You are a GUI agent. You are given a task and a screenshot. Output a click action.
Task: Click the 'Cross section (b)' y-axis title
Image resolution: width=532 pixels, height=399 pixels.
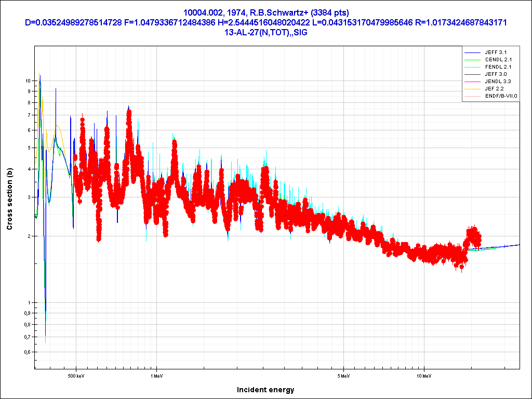[x=9, y=199]
